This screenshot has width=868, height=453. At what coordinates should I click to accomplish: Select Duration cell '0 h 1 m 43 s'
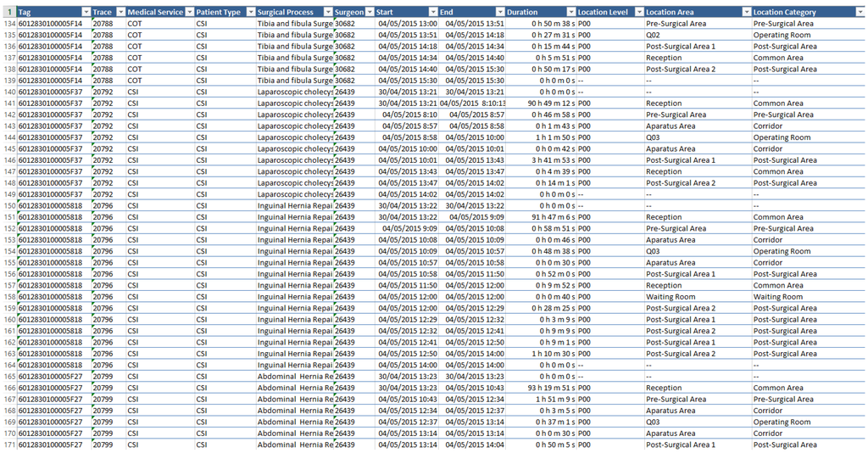pyautogui.click(x=541, y=126)
